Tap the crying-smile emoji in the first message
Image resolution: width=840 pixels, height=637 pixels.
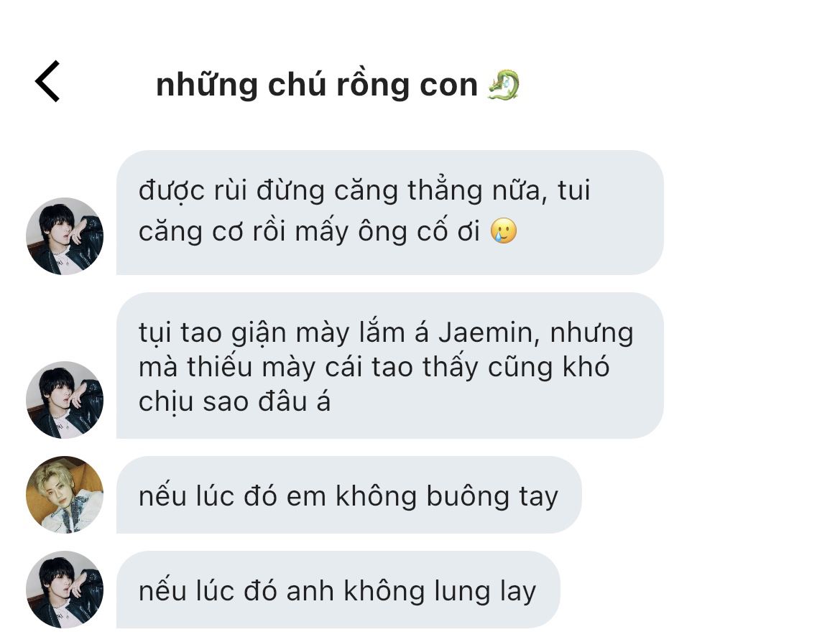click(x=504, y=231)
